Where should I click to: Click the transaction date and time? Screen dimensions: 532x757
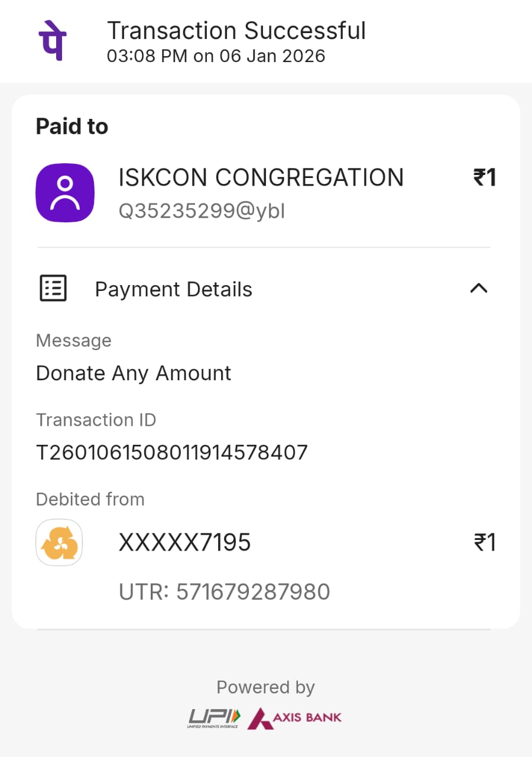pyautogui.click(x=216, y=56)
